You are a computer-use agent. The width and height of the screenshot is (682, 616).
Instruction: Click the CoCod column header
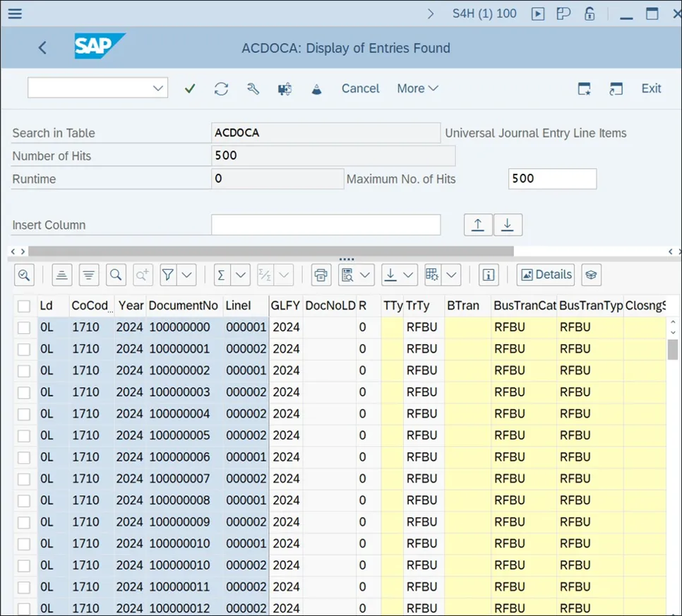[90, 306]
